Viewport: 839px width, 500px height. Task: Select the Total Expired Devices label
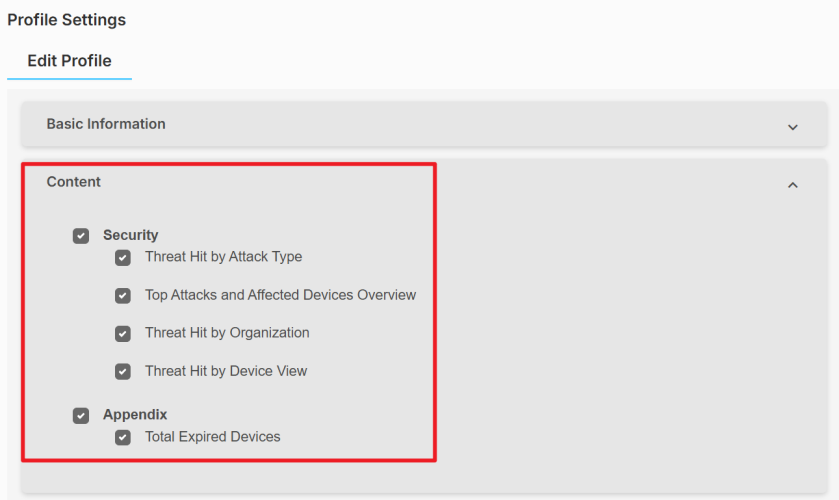point(212,436)
